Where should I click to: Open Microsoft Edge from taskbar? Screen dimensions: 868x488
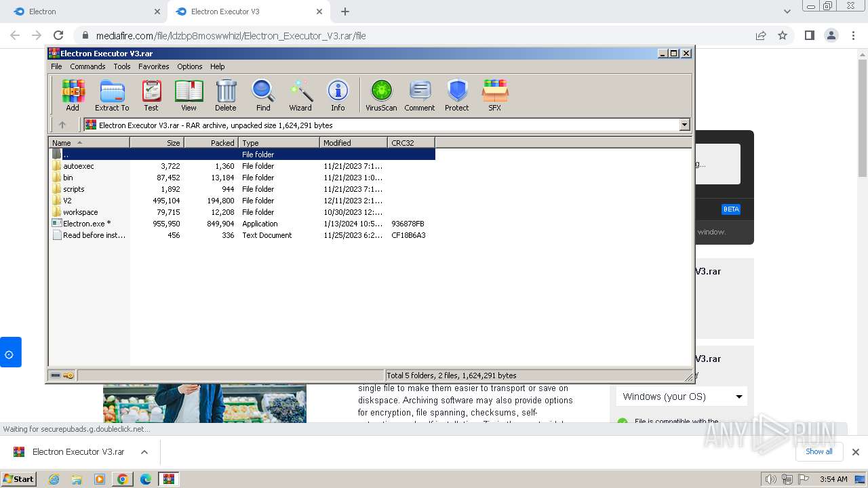[146, 479]
